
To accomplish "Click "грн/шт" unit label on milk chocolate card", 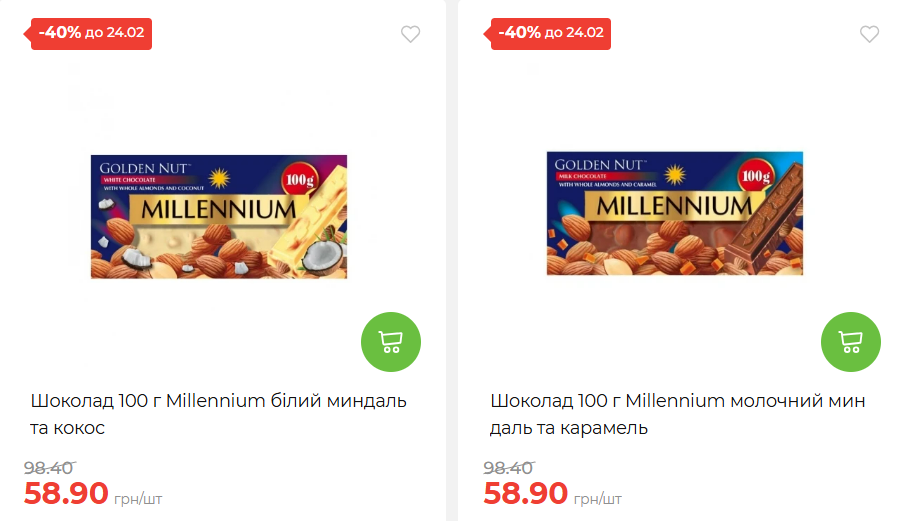I will pyautogui.click(x=597, y=498).
